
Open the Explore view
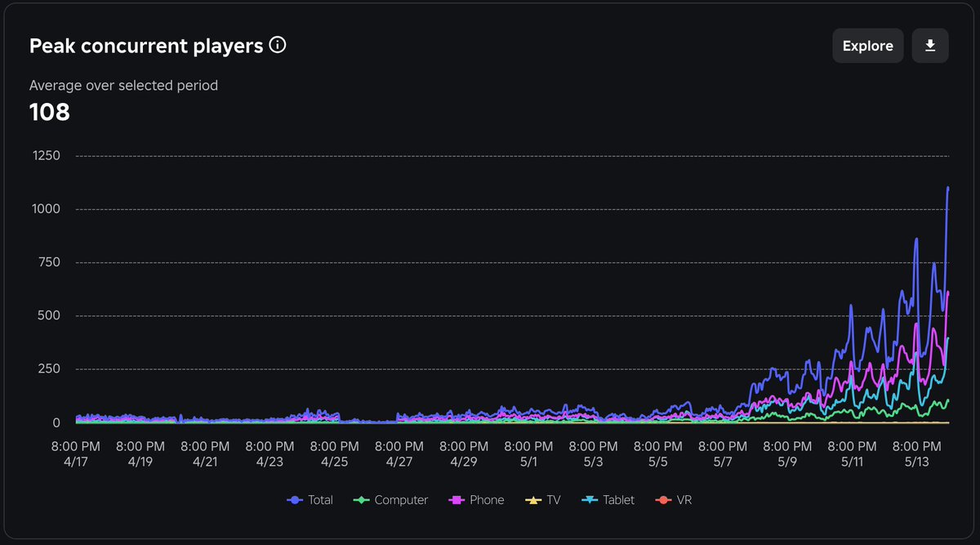(868, 46)
